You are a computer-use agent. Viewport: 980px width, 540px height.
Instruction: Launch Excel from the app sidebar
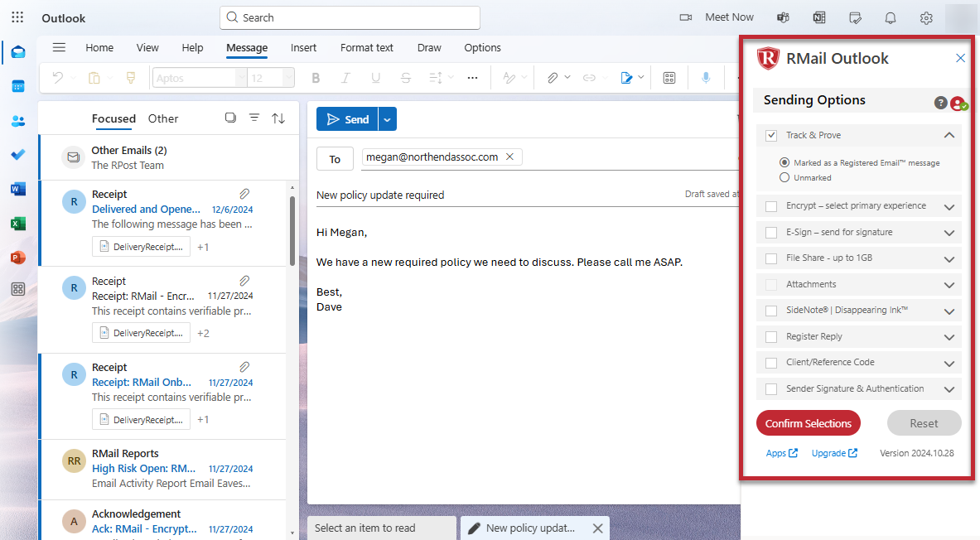point(18,224)
